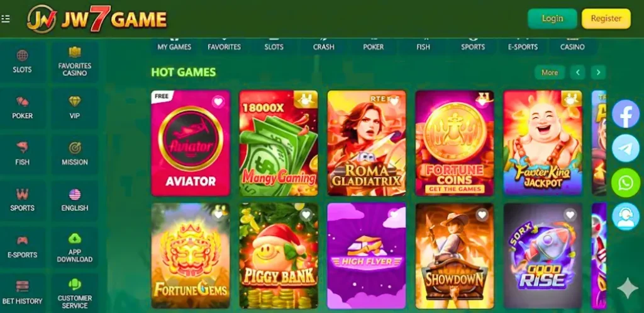Show previous hot games with left chevron
This screenshot has width=644, height=313.
(577, 73)
